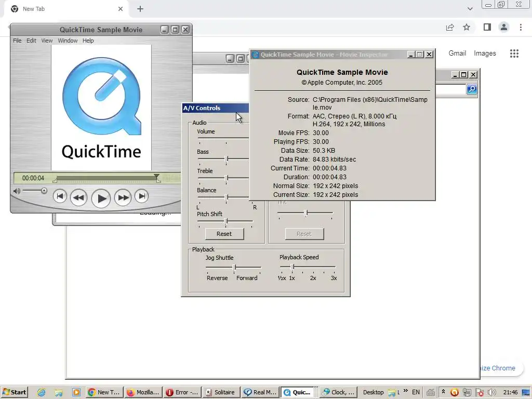The image size is (532, 399).
Task: Open the Chrome profile avatar icon
Action: pyautogui.click(x=504, y=27)
